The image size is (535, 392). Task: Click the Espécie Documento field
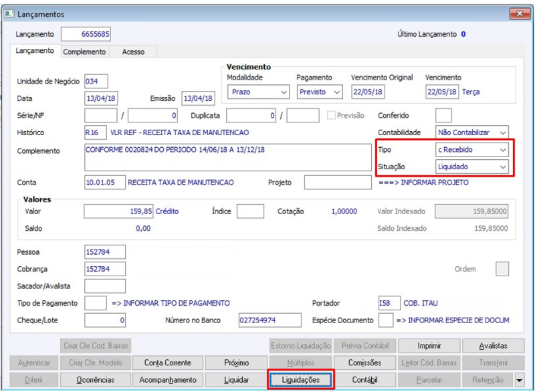386,320
